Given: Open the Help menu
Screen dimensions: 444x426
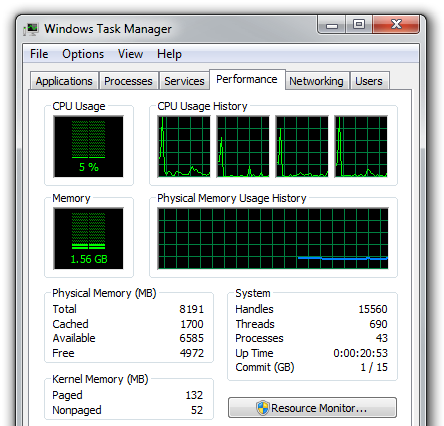Looking at the screenshot, I should [x=169, y=54].
